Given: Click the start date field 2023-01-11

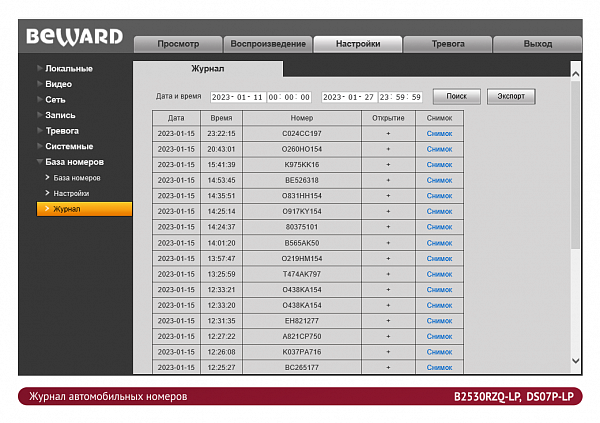Looking at the screenshot, I should [238, 97].
